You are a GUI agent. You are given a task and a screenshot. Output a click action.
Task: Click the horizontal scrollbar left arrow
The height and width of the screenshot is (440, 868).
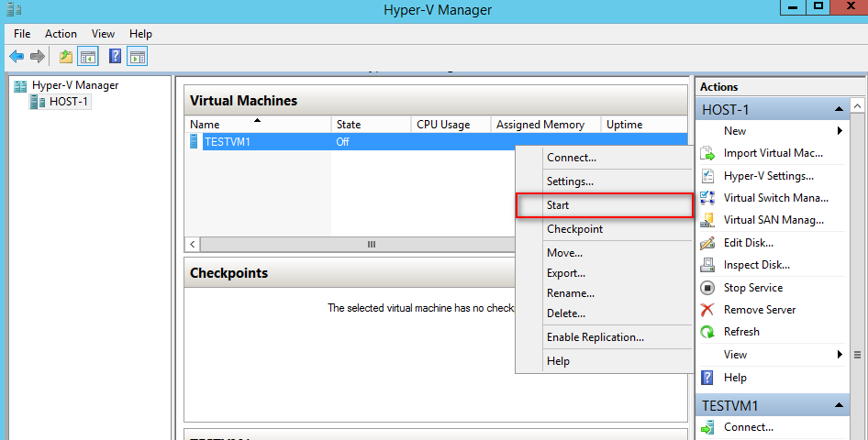(193, 244)
